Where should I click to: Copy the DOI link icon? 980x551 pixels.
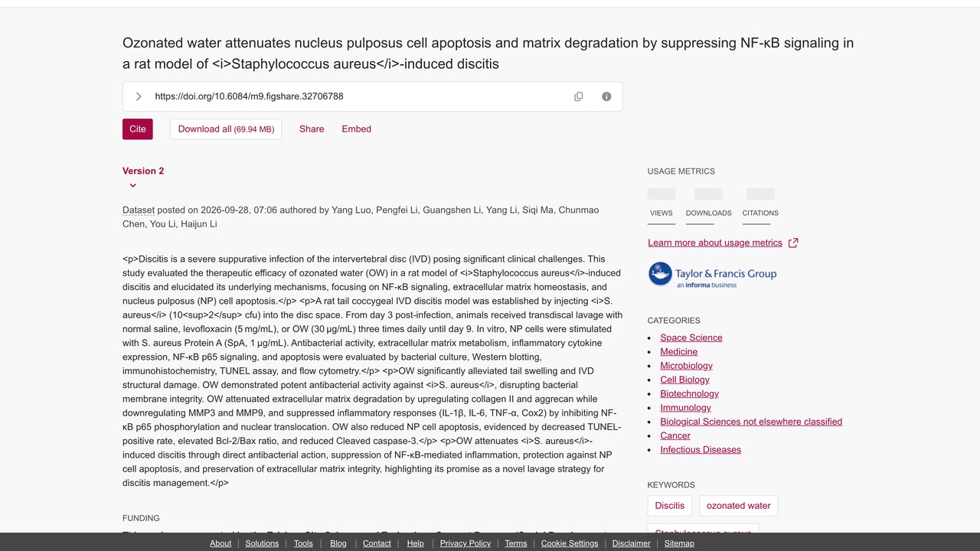pos(579,96)
